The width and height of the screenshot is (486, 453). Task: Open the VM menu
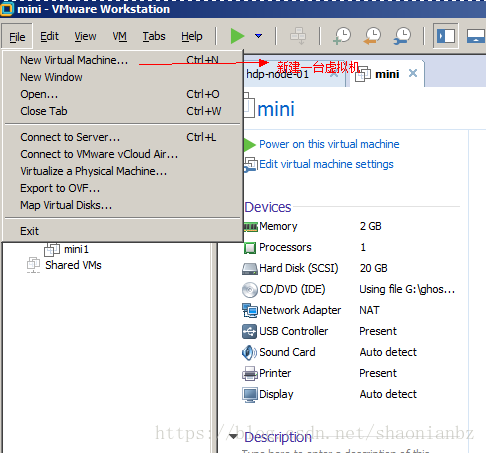point(120,36)
